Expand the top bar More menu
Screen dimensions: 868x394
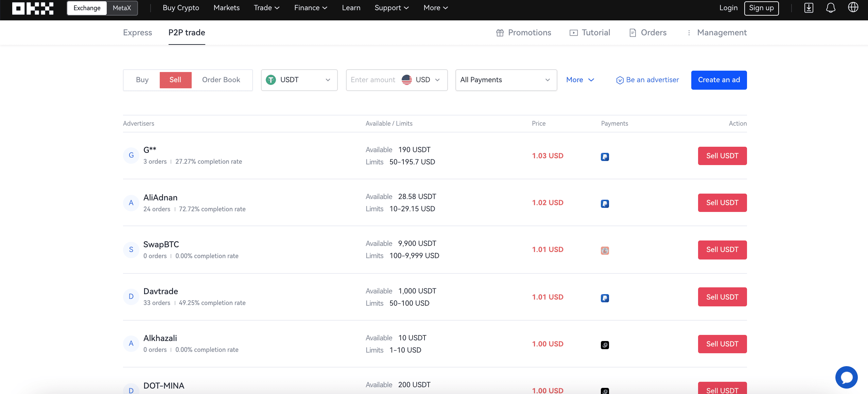click(x=436, y=8)
